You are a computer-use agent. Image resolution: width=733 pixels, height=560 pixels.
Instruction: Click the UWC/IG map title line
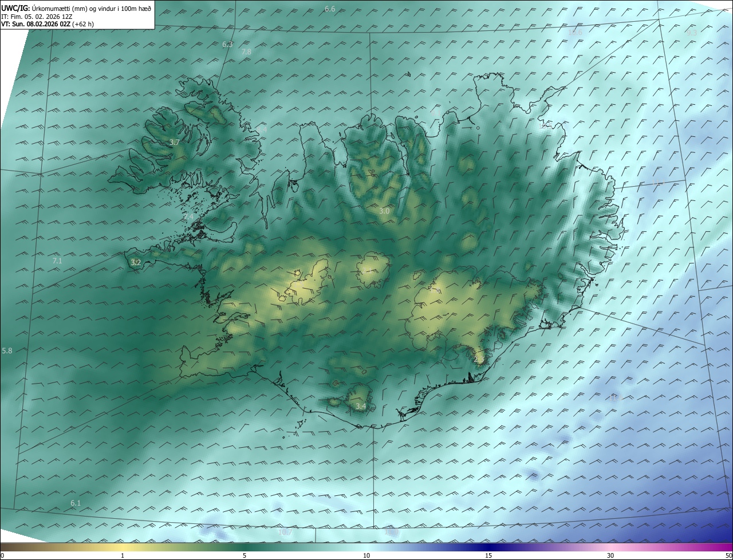pyautogui.click(x=76, y=8)
